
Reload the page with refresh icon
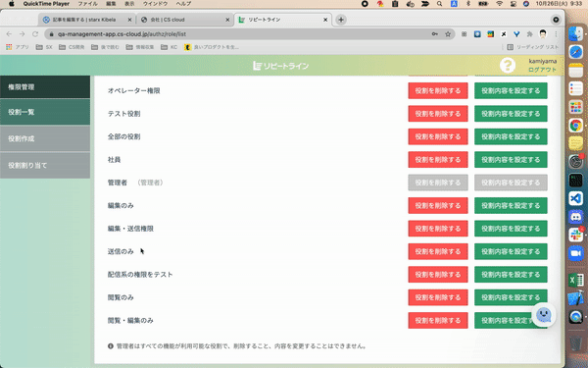coord(35,34)
